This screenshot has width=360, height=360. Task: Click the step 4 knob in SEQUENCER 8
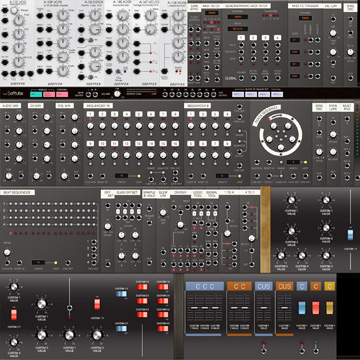click(227, 126)
